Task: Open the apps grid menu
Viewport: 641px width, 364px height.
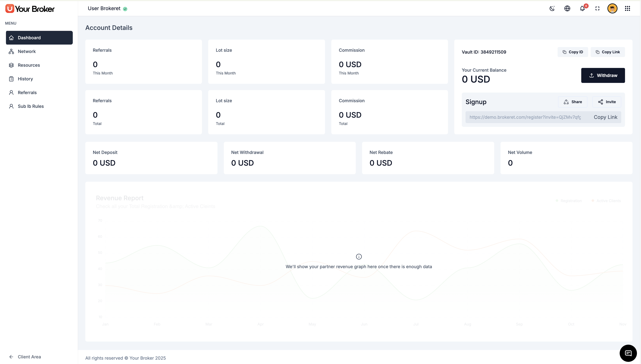Action: pos(627,9)
